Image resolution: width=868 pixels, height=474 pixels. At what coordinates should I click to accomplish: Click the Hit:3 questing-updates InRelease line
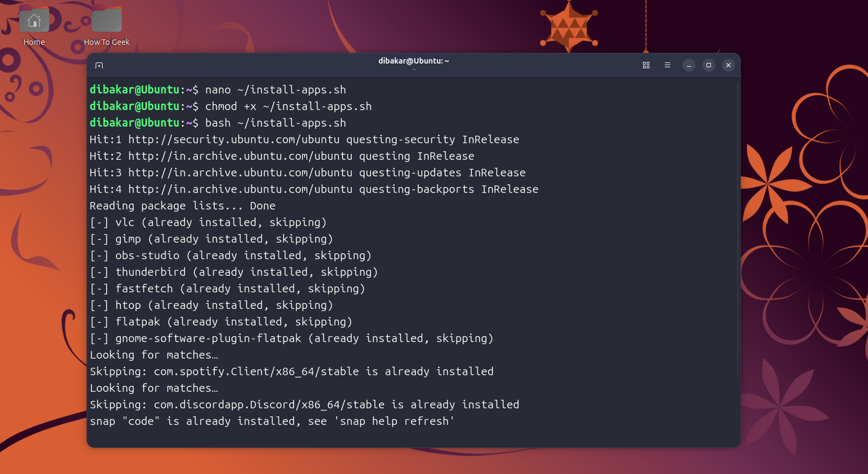(x=308, y=172)
